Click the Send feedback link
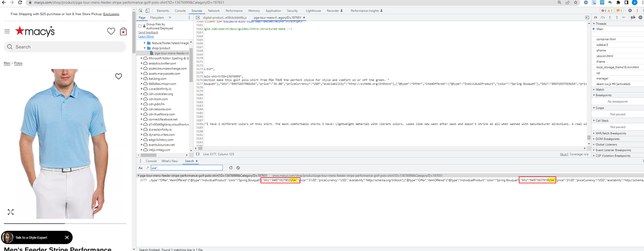This screenshot has width=644, height=251. tap(148, 32)
